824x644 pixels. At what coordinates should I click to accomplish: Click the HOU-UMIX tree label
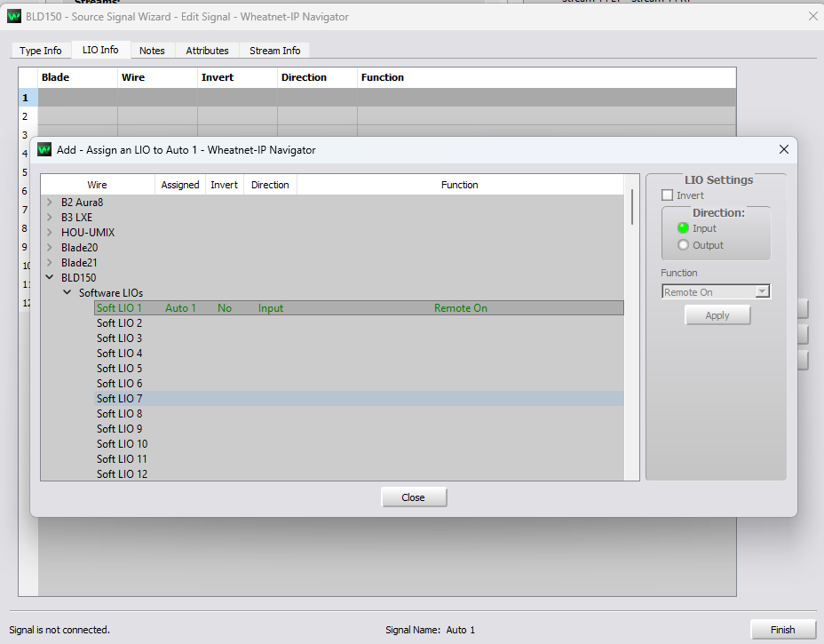click(x=88, y=233)
